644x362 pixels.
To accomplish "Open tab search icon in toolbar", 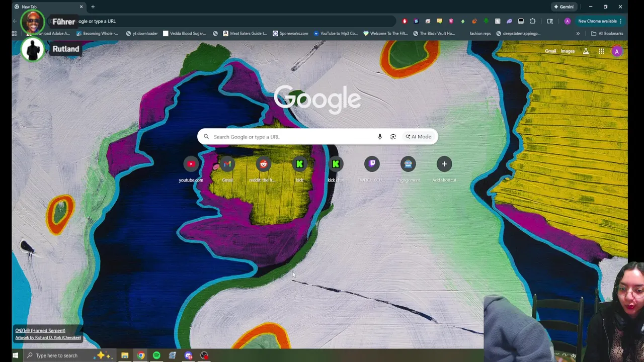I will (x=550, y=21).
